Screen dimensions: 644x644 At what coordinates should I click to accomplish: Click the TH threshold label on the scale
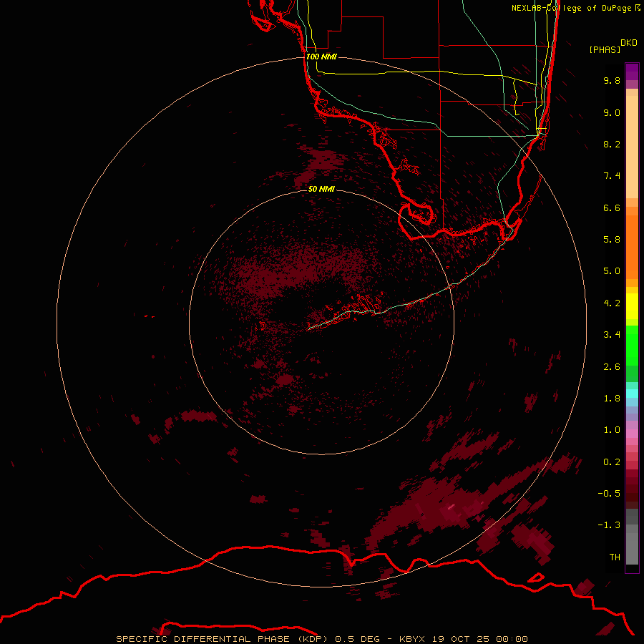[x=615, y=557]
